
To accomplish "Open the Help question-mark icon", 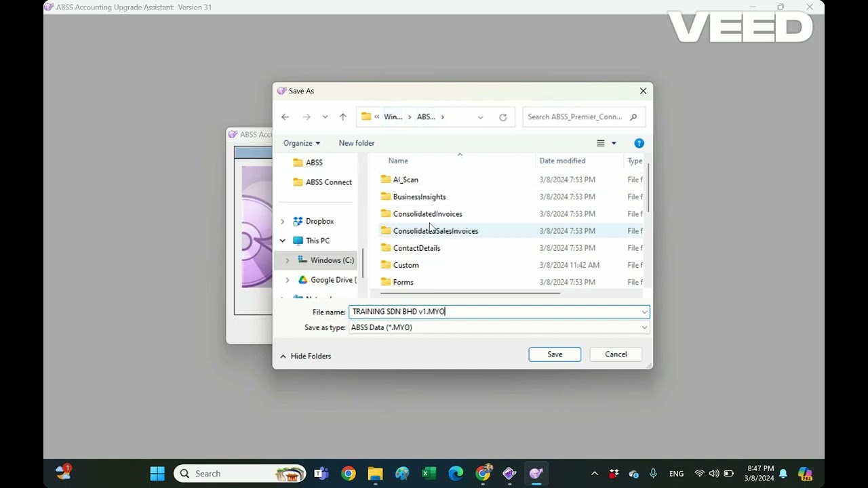I will pos(639,143).
